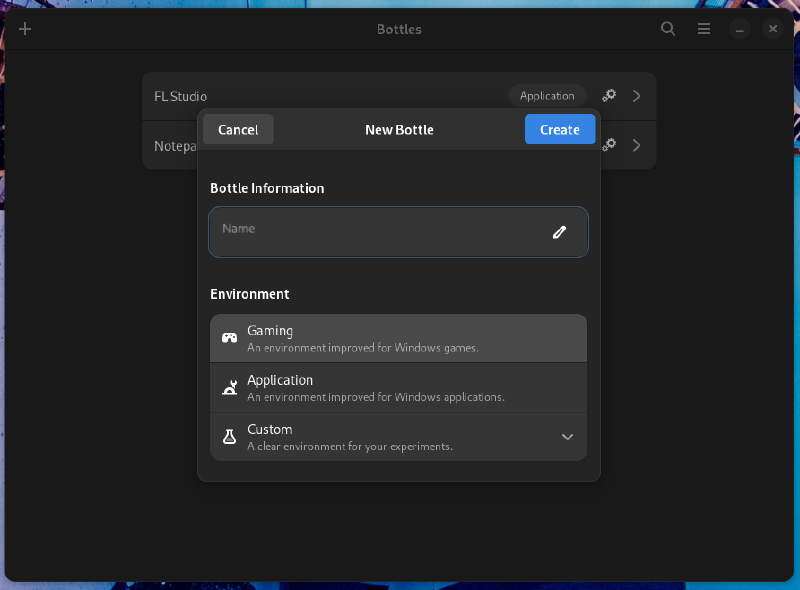The height and width of the screenshot is (590, 800).
Task: Click the gamepad icon beside Gaming
Action: [229, 338]
